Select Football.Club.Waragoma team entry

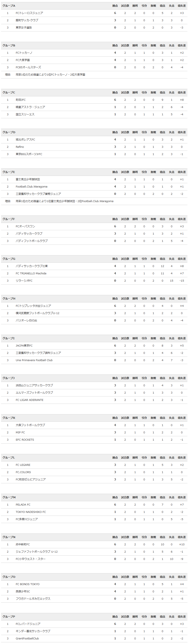coord(31,186)
